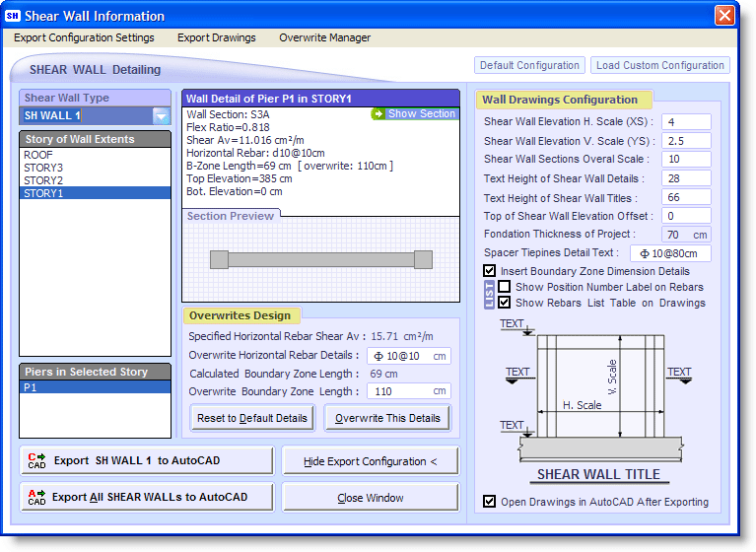The width and height of the screenshot is (756, 552).
Task: Click the Load Custom Configuration button
Action: (x=659, y=66)
